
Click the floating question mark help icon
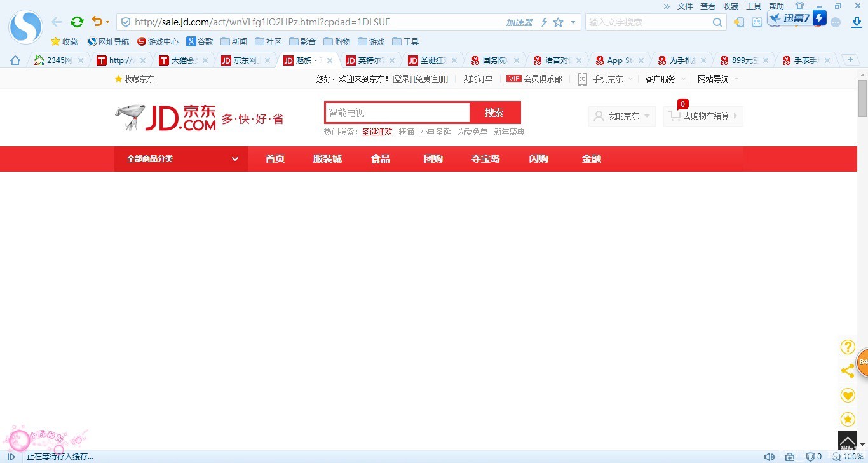[848, 347]
